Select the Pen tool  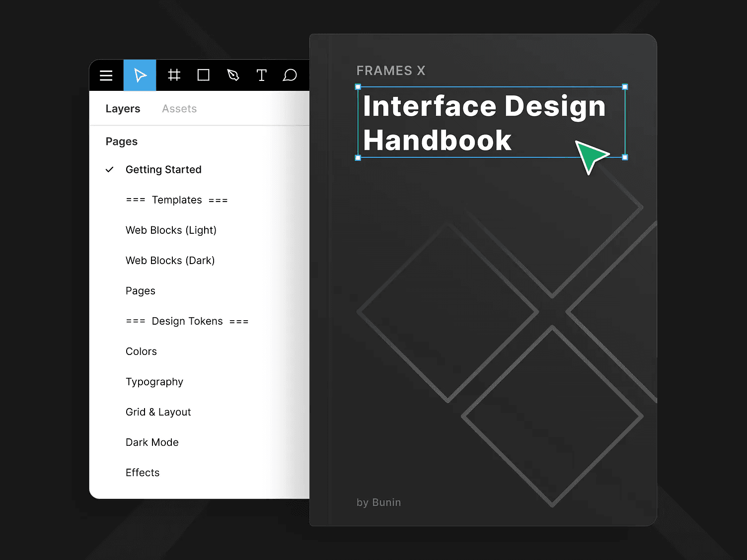click(232, 75)
